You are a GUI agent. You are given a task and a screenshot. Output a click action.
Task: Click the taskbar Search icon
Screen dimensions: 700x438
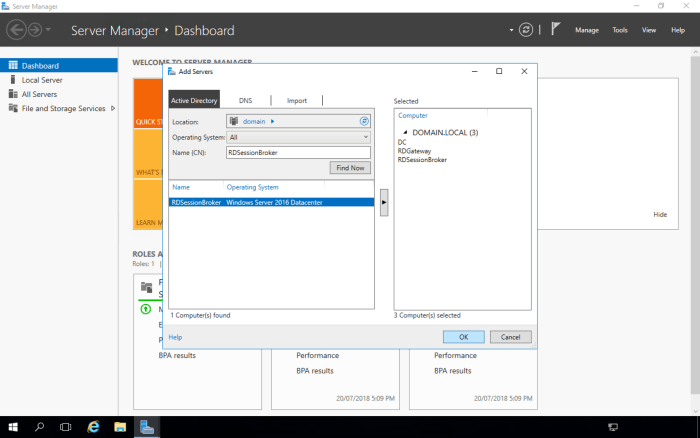coord(39,427)
